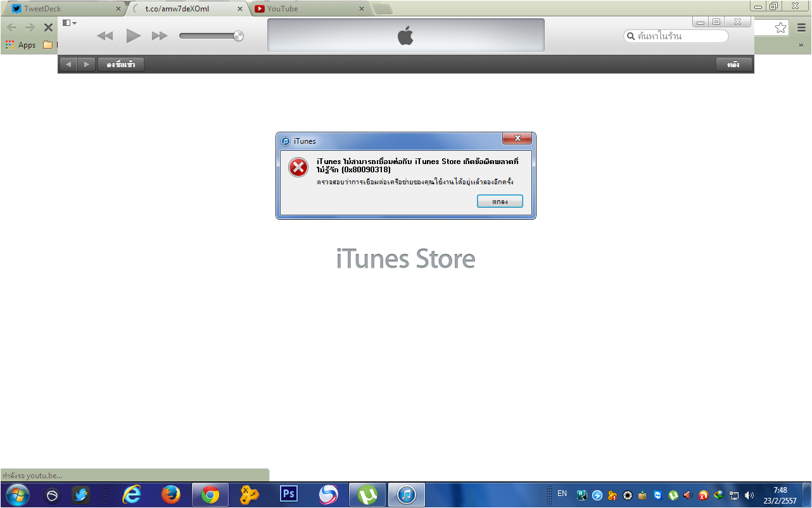Click the camera aperture tray icon
This screenshot has width=812, height=508.
click(x=628, y=495)
